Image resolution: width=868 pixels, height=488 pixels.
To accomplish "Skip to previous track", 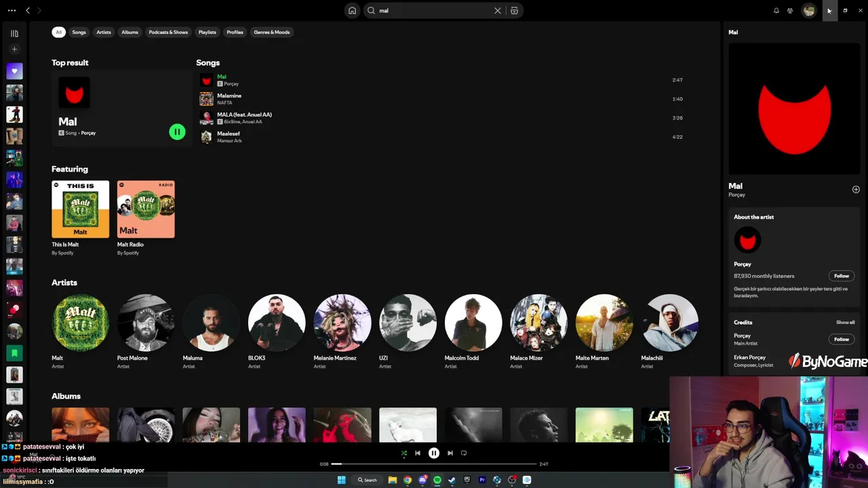I will tap(418, 453).
